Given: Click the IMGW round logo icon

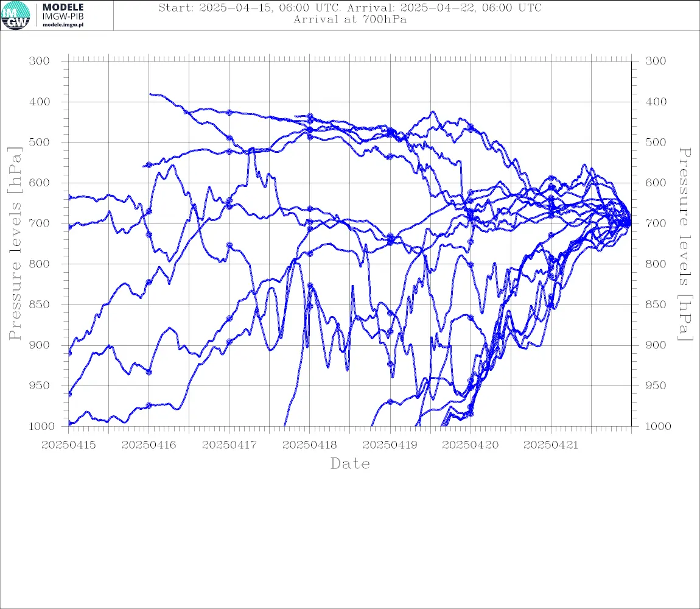Looking at the screenshot, I should point(16,16).
